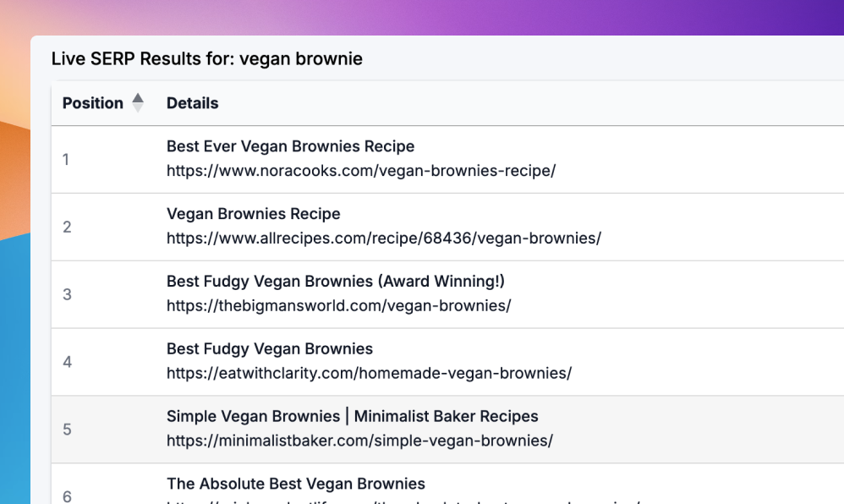Select the position 5 cell

coord(67,430)
